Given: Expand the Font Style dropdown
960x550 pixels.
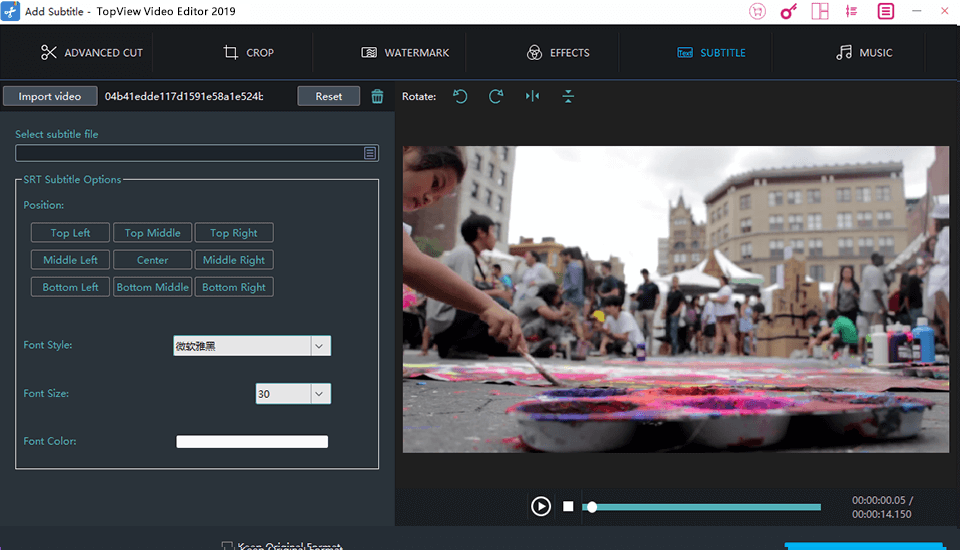Looking at the screenshot, I should click(320, 346).
